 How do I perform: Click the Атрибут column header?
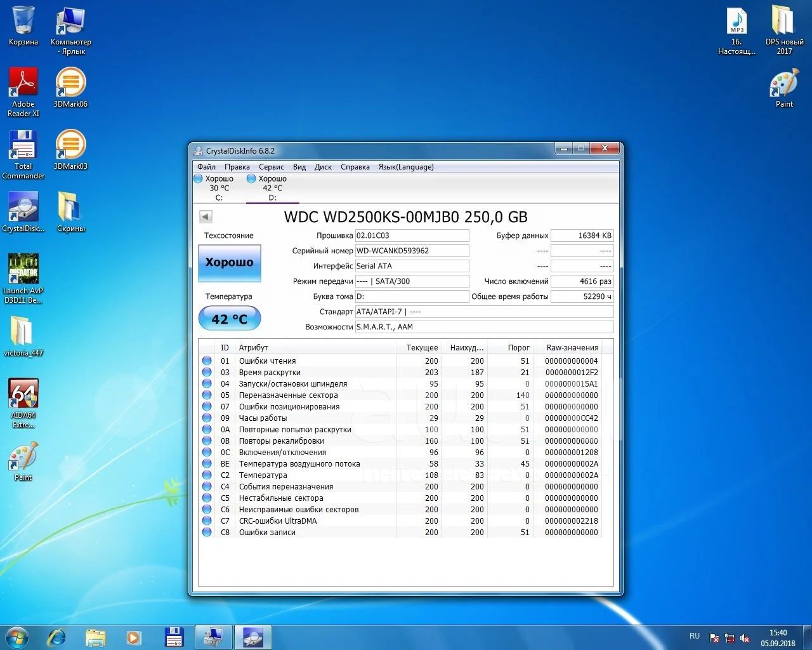[316, 348]
